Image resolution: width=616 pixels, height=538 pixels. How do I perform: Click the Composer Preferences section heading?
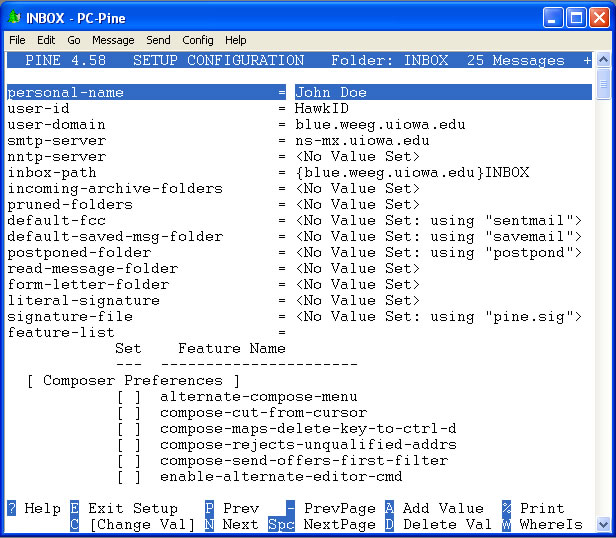tap(133, 381)
